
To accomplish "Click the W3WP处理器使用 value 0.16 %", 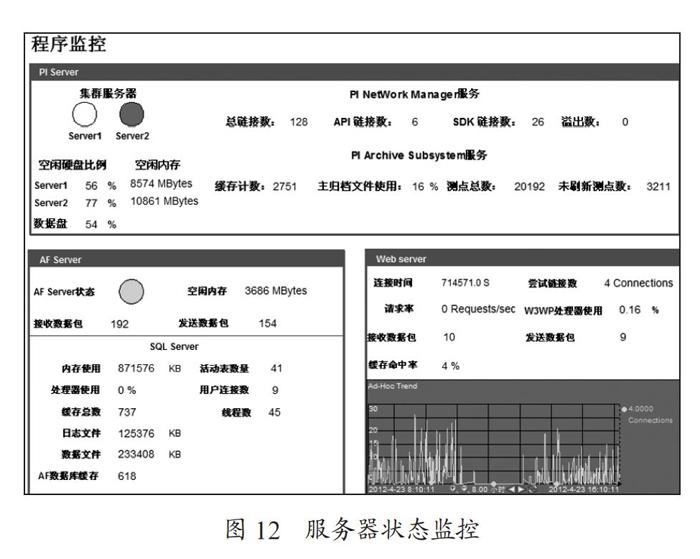I will pyautogui.click(x=639, y=310).
